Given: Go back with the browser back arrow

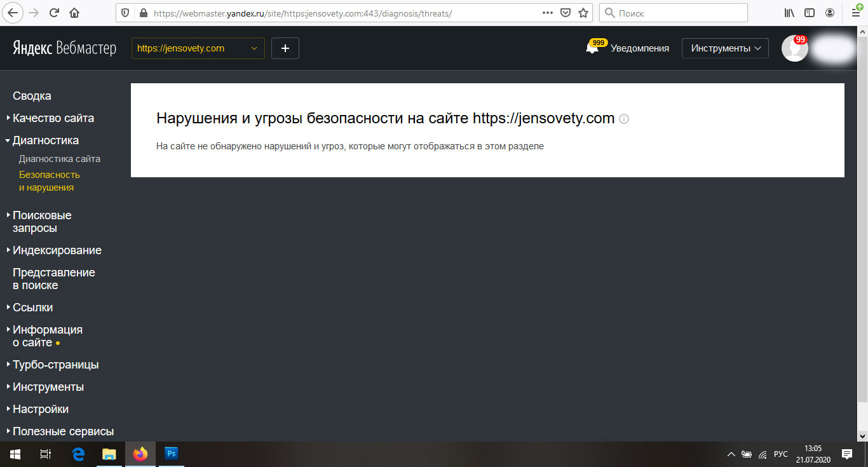Looking at the screenshot, I should 13,13.
